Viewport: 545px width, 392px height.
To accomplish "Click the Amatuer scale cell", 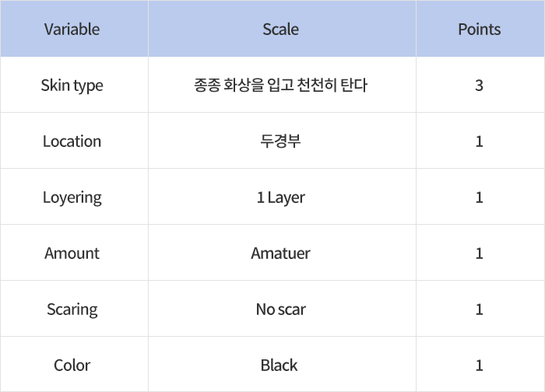I will coord(280,254).
